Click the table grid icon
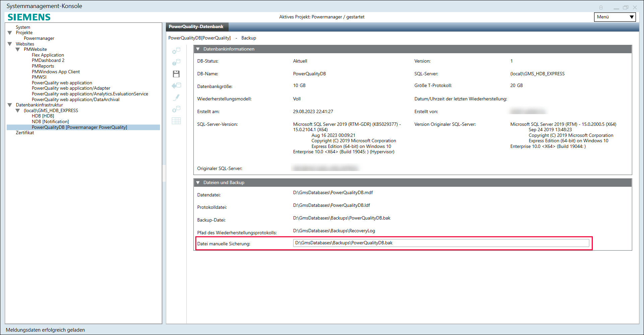Screen dimensions: 644x335 (176, 121)
